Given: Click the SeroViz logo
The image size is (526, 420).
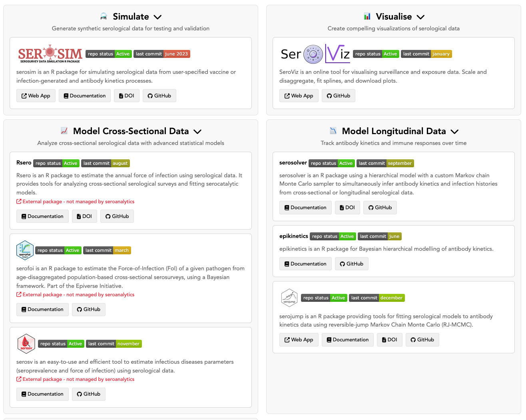Looking at the screenshot, I should [315, 54].
